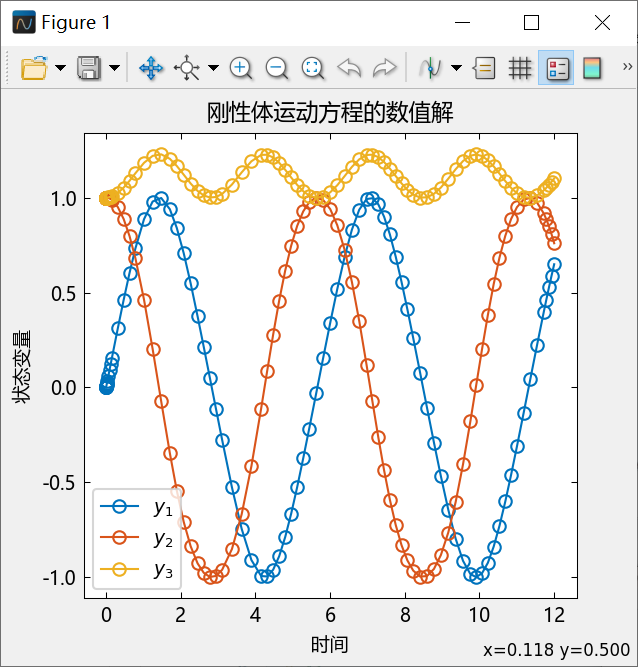638x667 pixels.
Task: Maximize the Figure 1 window
Action: point(531,23)
